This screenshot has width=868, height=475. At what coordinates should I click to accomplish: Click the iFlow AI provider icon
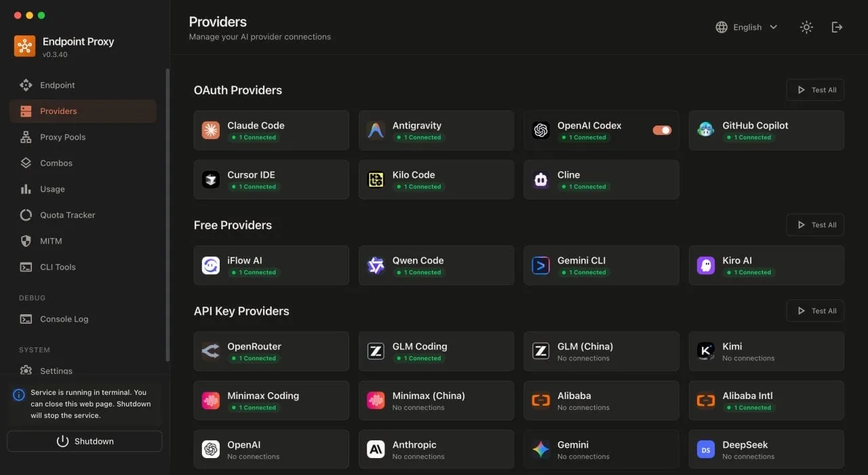pyautogui.click(x=211, y=265)
